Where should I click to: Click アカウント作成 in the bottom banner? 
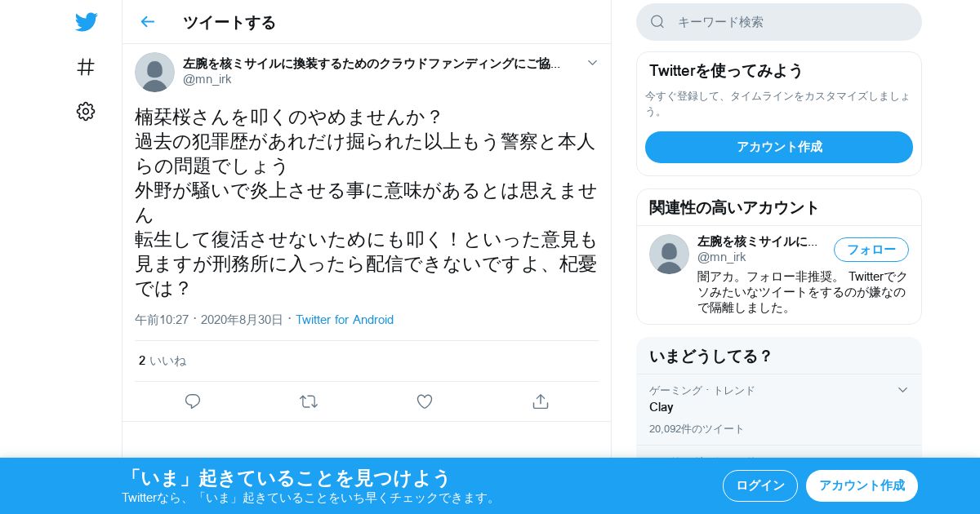(x=862, y=485)
